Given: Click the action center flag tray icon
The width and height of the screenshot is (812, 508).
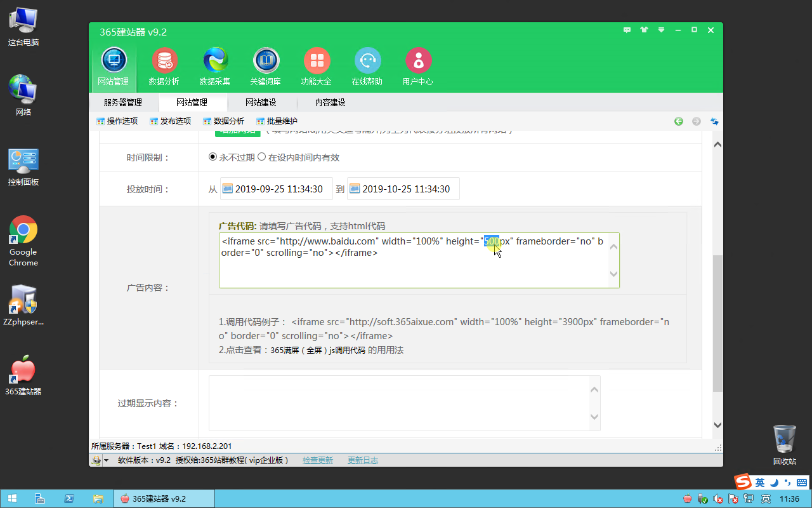Looking at the screenshot, I should [x=735, y=499].
